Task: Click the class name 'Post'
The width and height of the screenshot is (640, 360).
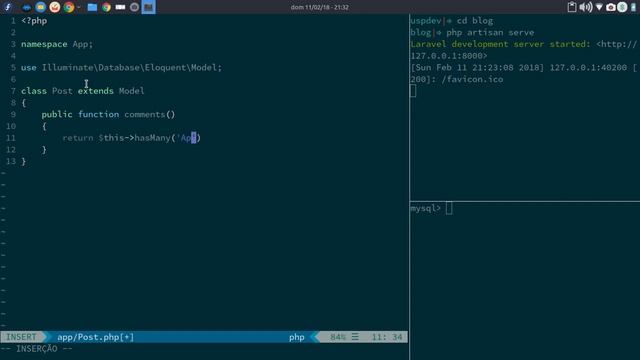Action: pos(62,91)
